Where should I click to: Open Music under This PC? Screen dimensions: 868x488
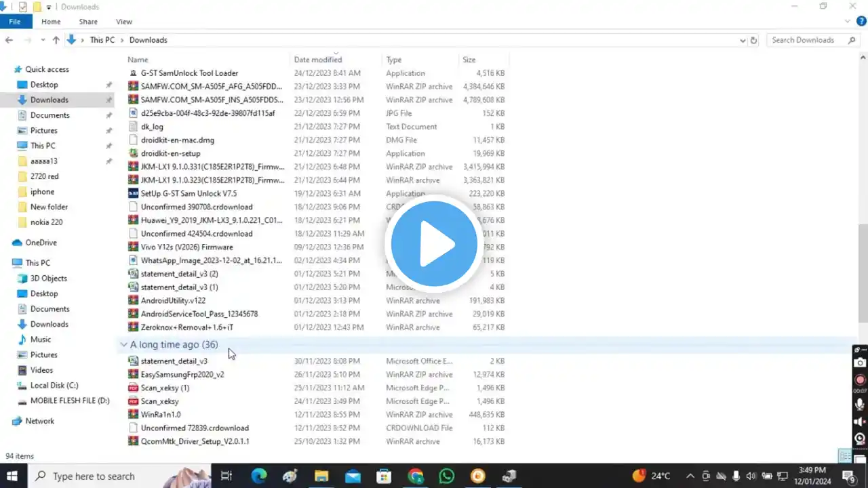41,340
